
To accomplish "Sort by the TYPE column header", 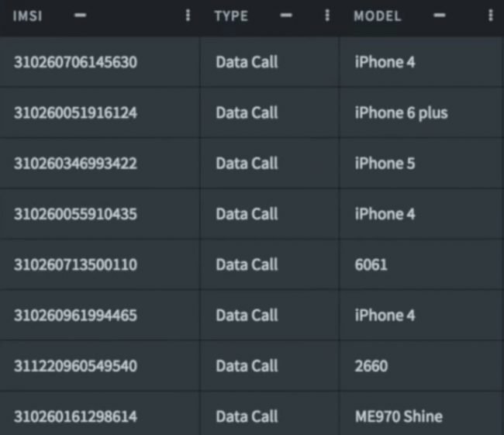I will (x=231, y=16).
